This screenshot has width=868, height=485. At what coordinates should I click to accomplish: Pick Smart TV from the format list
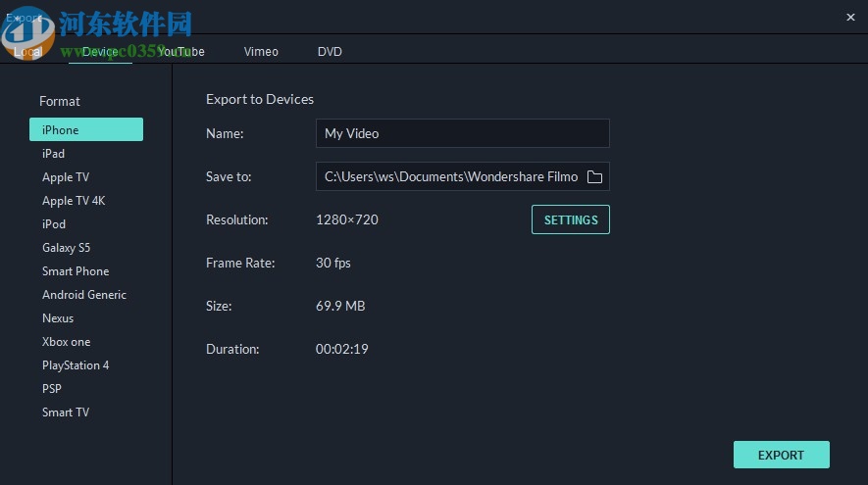click(66, 412)
